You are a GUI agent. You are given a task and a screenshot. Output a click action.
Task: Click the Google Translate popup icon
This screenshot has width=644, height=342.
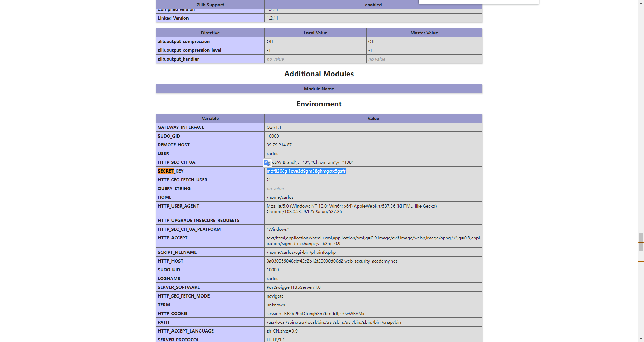[267, 163]
